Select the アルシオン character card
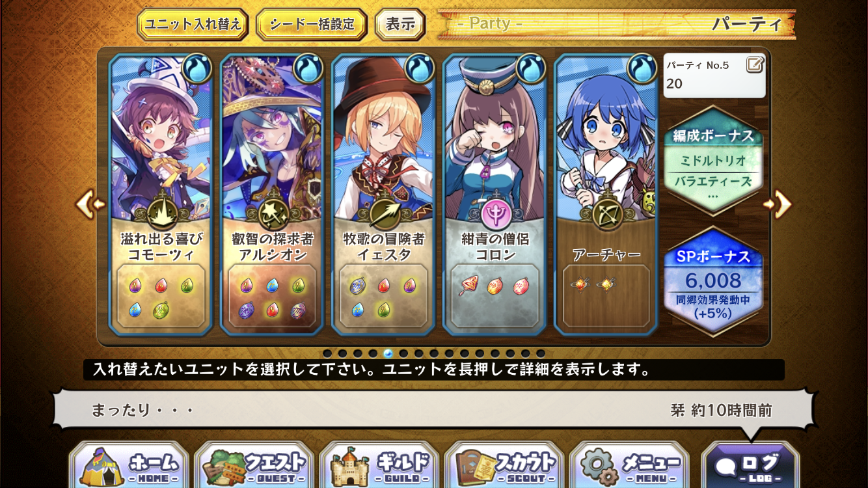 (272, 195)
